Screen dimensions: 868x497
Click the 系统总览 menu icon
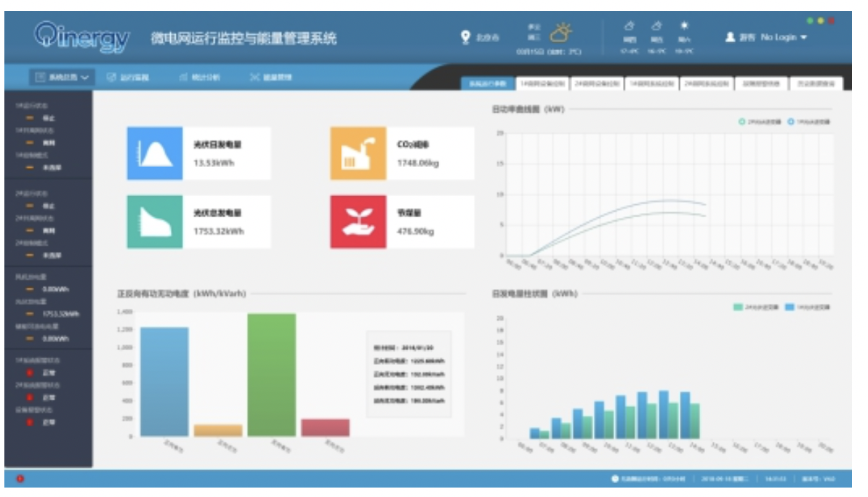point(40,77)
